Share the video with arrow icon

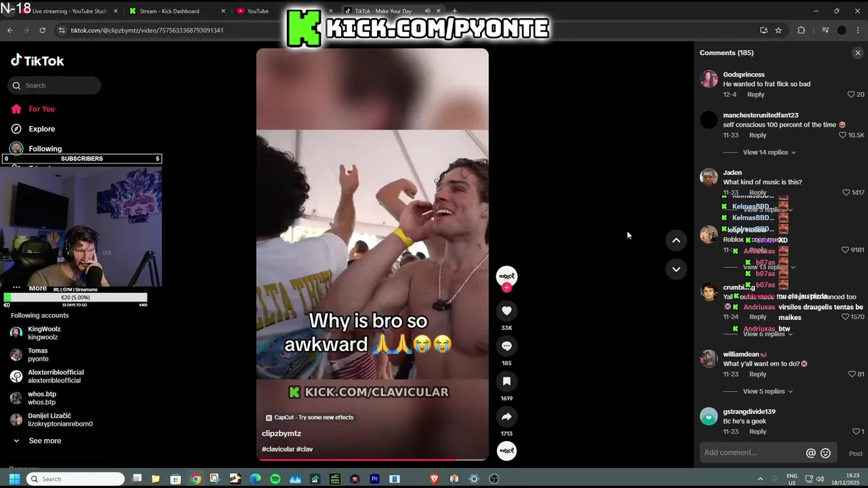pos(507,416)
